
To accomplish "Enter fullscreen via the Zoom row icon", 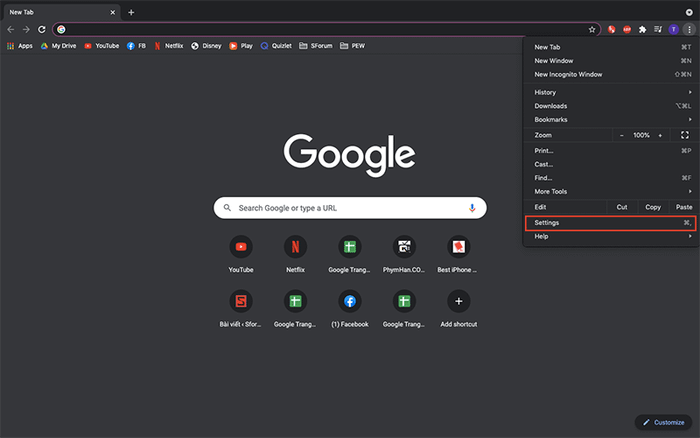I will (685, 135).
